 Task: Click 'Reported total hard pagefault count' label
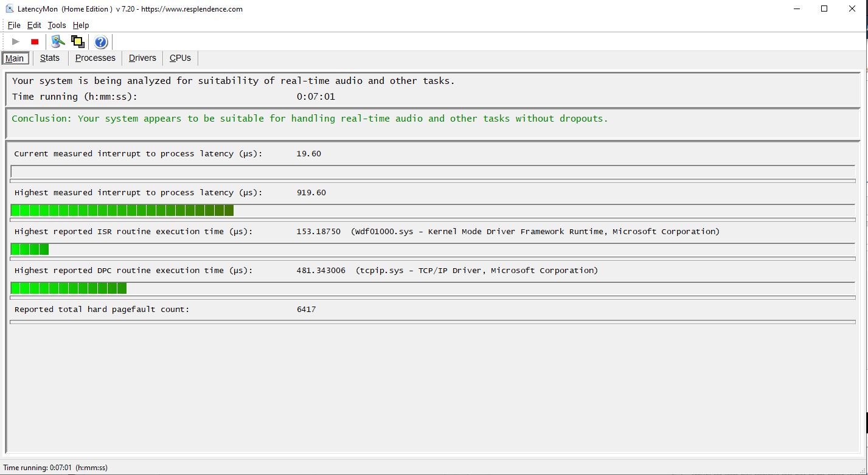[102, 310]
